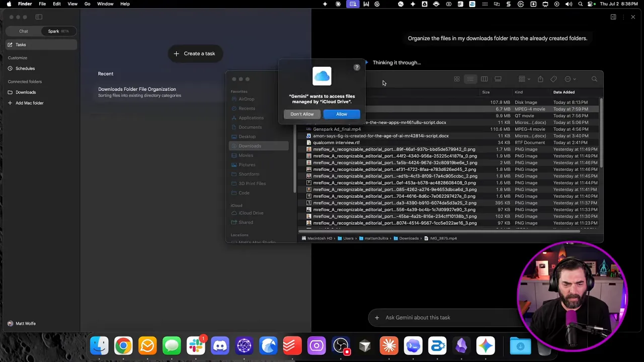The height and width of the screenshot is (362, 644).
Task: Sort Finder list by Size column
Action: tap(486, 93)
